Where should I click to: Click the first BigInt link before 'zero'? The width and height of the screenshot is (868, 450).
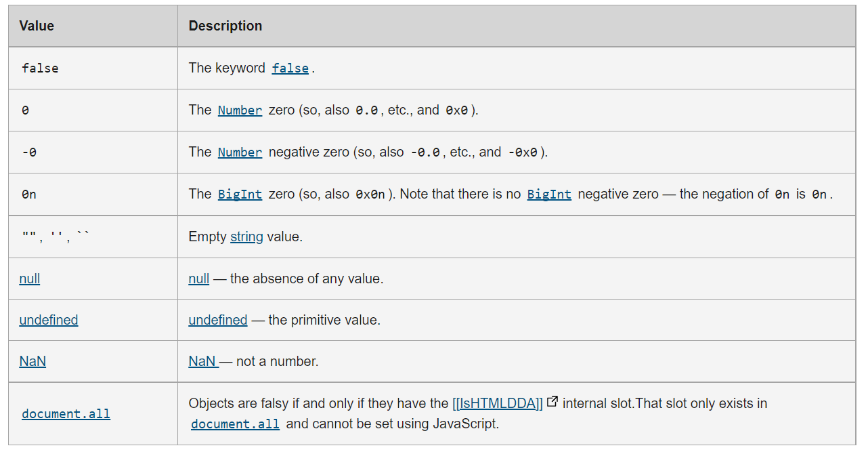240,195
